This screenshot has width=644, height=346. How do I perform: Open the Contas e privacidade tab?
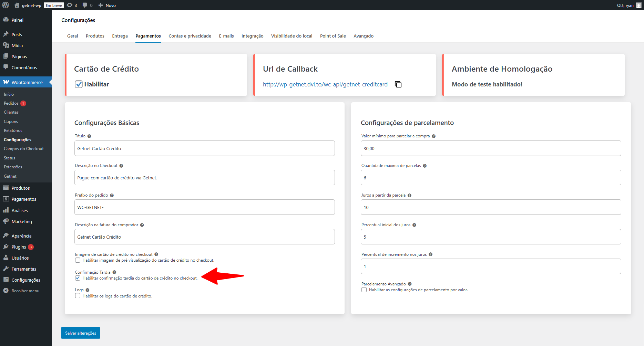coord(190,36)
